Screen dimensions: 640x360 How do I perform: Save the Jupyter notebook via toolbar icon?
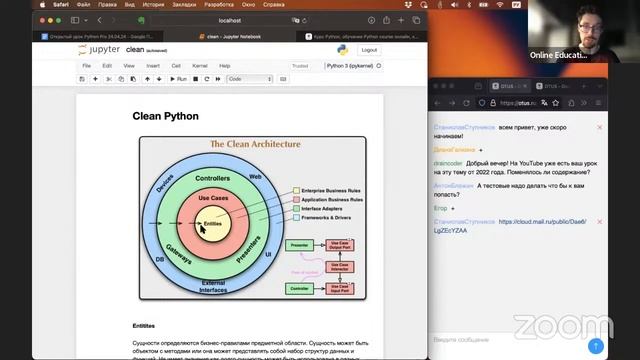pos(82,79)
